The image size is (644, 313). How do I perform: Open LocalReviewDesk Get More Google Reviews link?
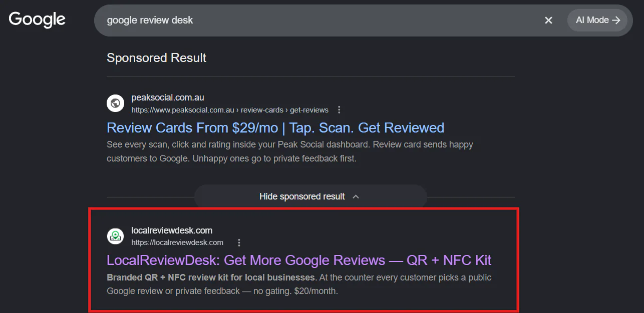coord(299,260)
